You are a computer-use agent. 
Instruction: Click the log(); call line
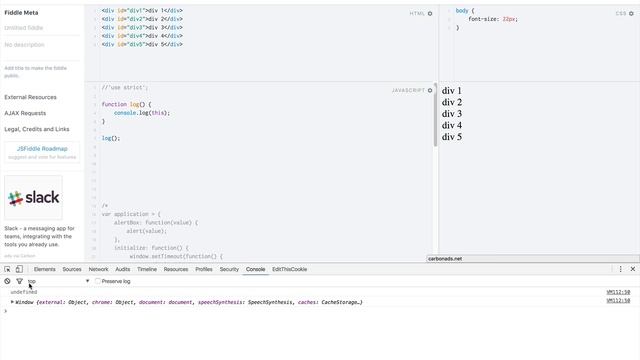point(111,138)
